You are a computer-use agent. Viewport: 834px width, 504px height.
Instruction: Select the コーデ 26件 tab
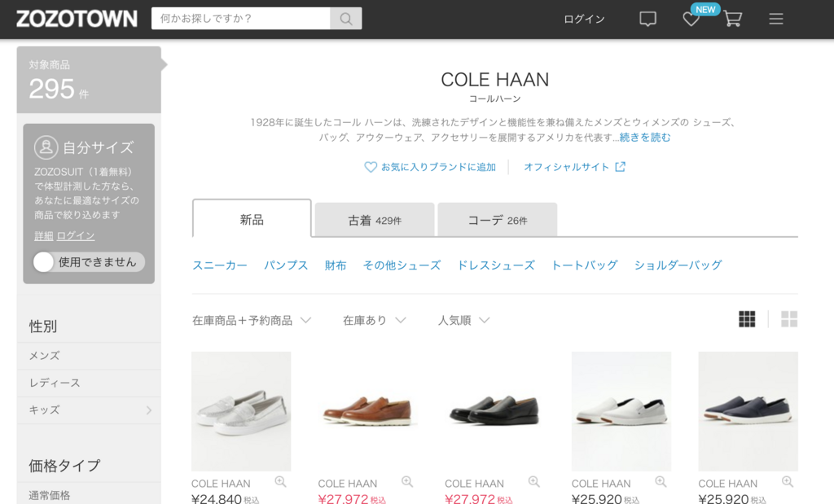click(x=498, y=220)
